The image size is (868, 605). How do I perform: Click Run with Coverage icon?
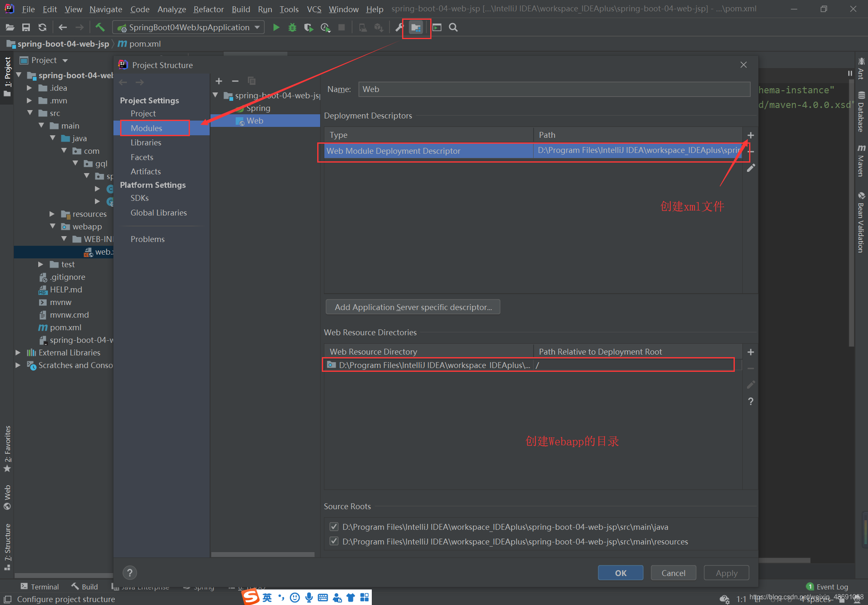309,28
